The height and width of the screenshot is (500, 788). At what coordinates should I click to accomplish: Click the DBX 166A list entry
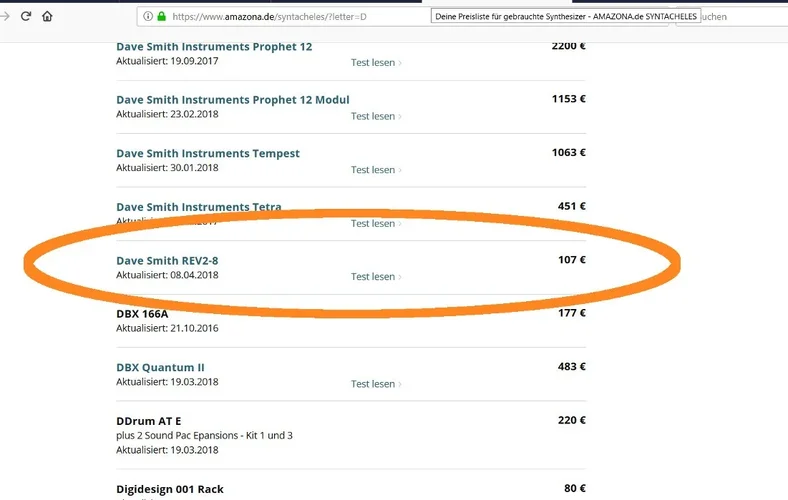coord(142,314)
